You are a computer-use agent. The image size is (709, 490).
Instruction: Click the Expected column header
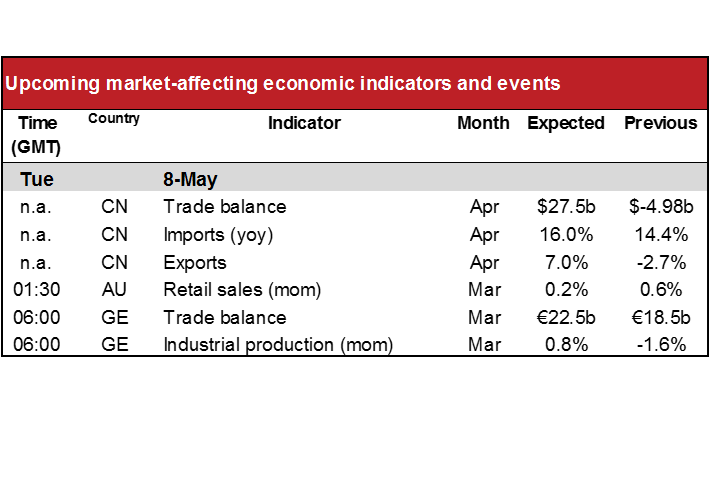click(x=566, y=123)
